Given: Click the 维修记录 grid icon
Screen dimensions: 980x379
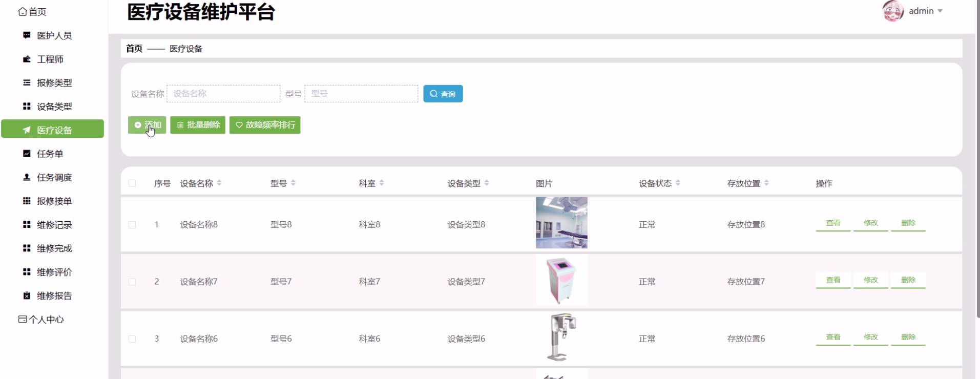Looking at the screenshot, I should tap(27, 224).
